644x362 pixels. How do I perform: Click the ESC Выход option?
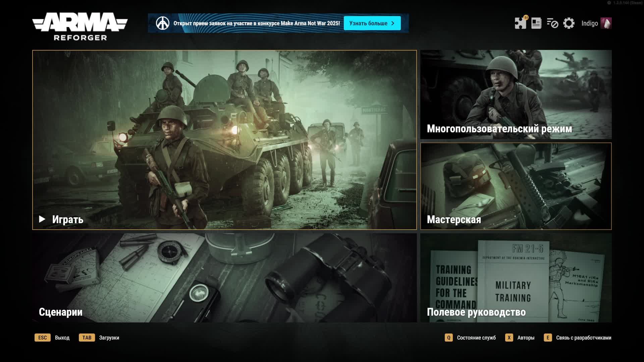(52, 338)
